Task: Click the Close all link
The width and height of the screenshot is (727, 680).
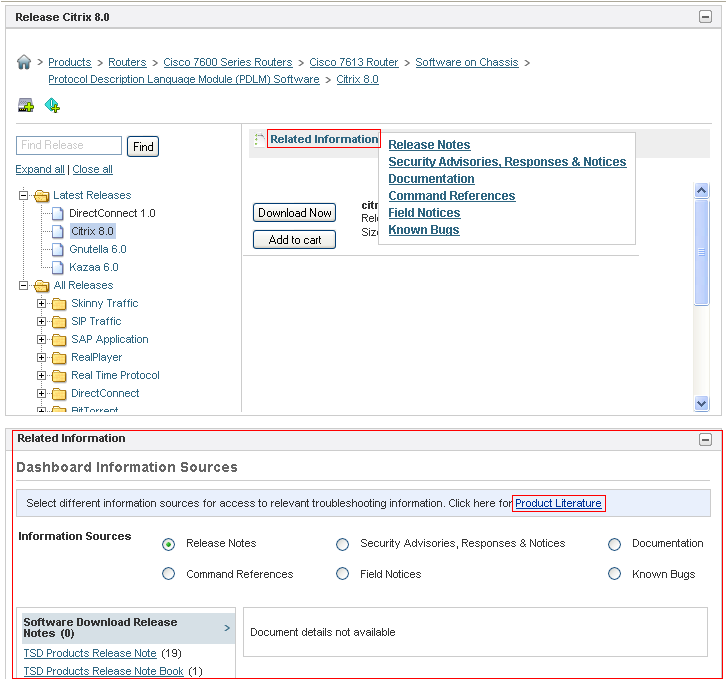Action: [x=92, y=170]
